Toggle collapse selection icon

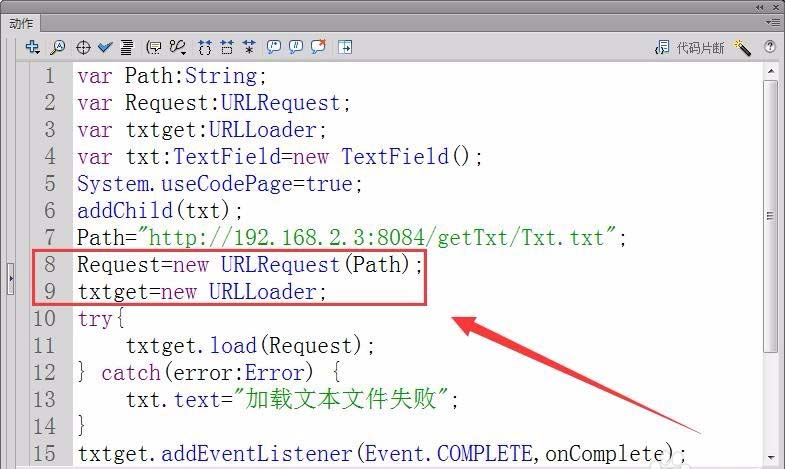coord(227,47)
